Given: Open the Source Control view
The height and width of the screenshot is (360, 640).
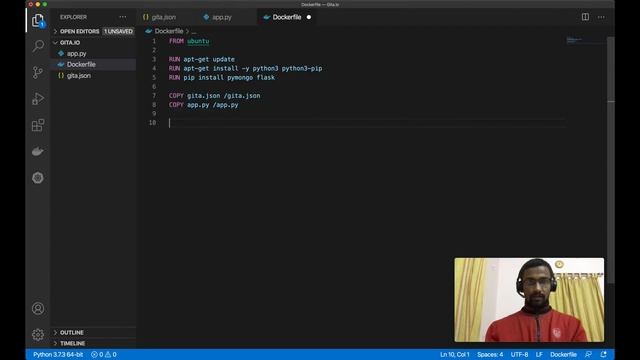Looking at the screenshot, I should (38, 72).
